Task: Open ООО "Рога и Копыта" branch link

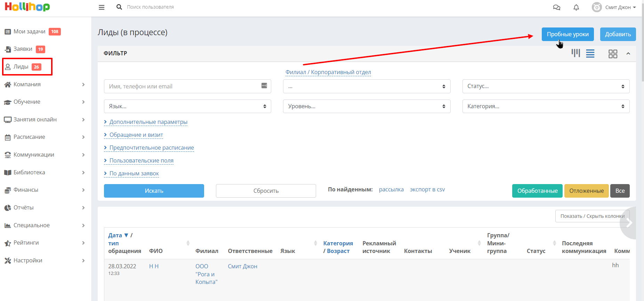Action: [206, 274]
